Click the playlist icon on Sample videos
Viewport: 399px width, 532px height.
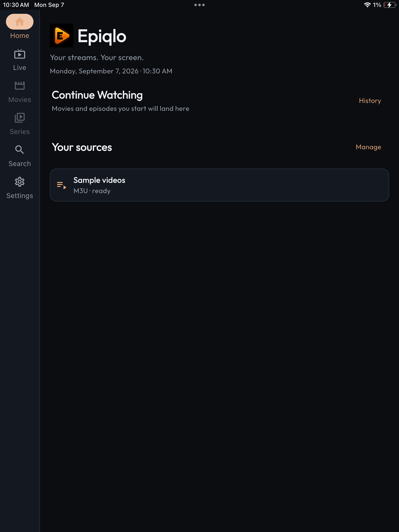(62, 185)
